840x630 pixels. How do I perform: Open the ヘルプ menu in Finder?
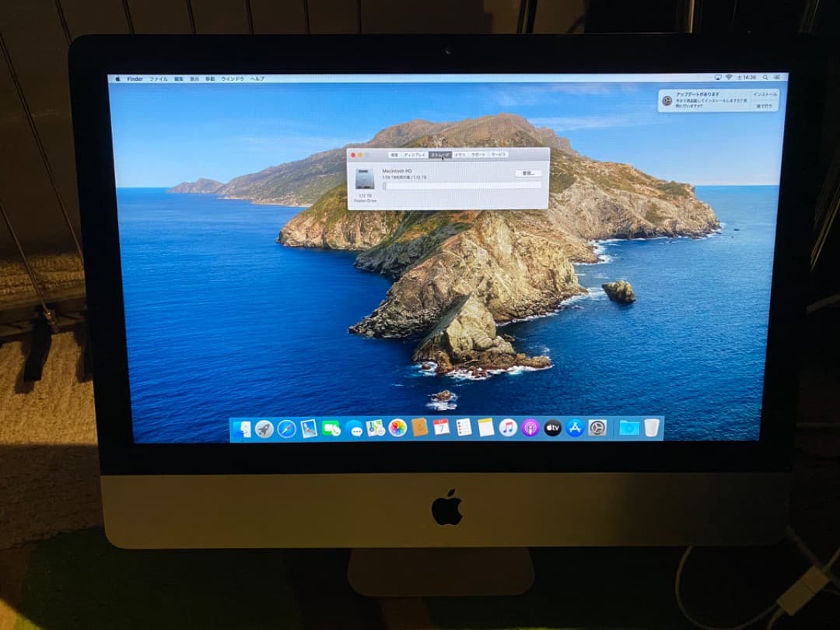[257, 78]
